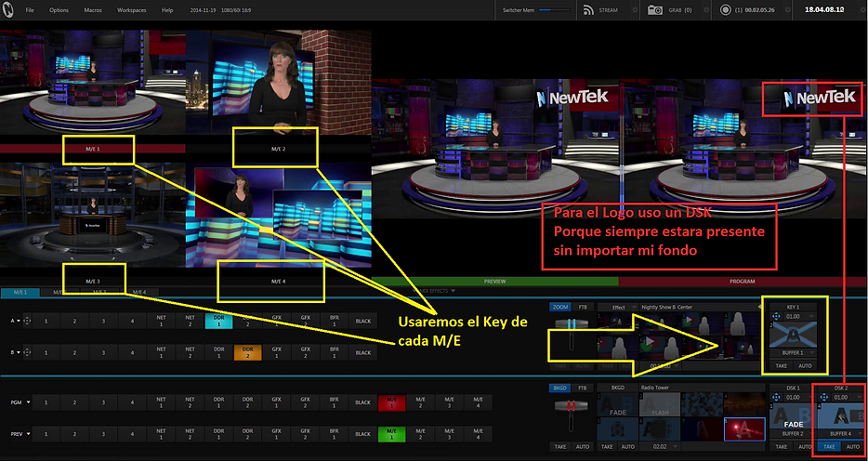Select M/E 1 on the PREV row
Image resolution: width=868 pixels, height=461 pixels.
pos(391,434)
